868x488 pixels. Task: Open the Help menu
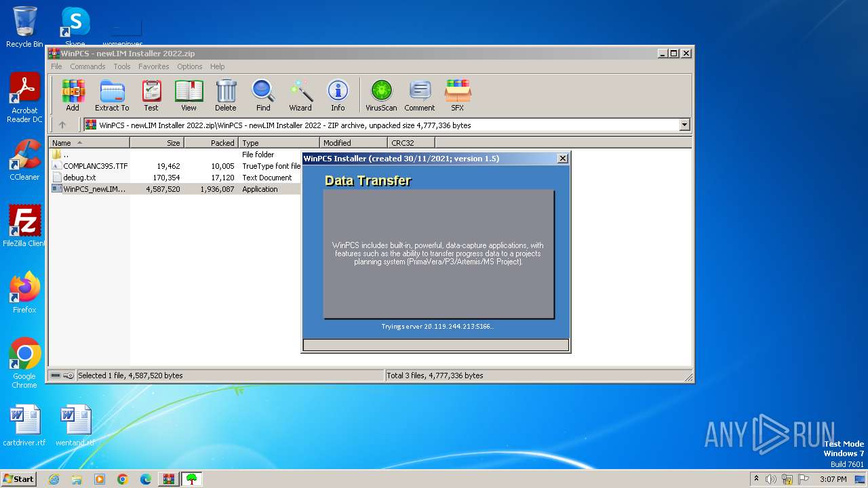pyautogui.click(x=217, y=66)
